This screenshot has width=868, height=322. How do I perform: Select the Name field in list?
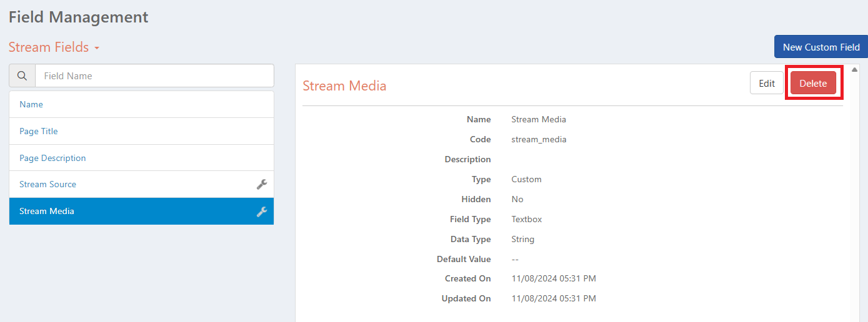coord(141,104)
